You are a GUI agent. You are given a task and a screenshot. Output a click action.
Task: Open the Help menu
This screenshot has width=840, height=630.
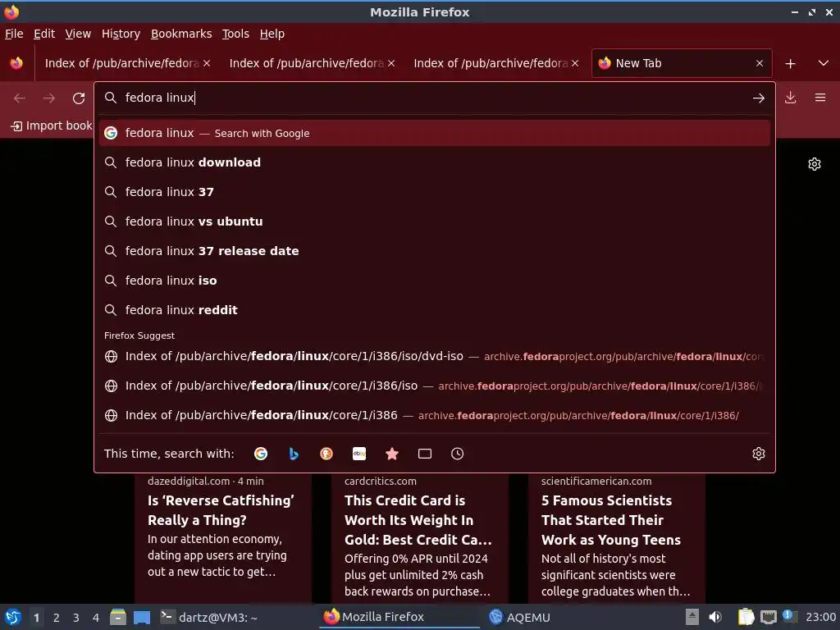pyautogui.click(x=272, y=34)
